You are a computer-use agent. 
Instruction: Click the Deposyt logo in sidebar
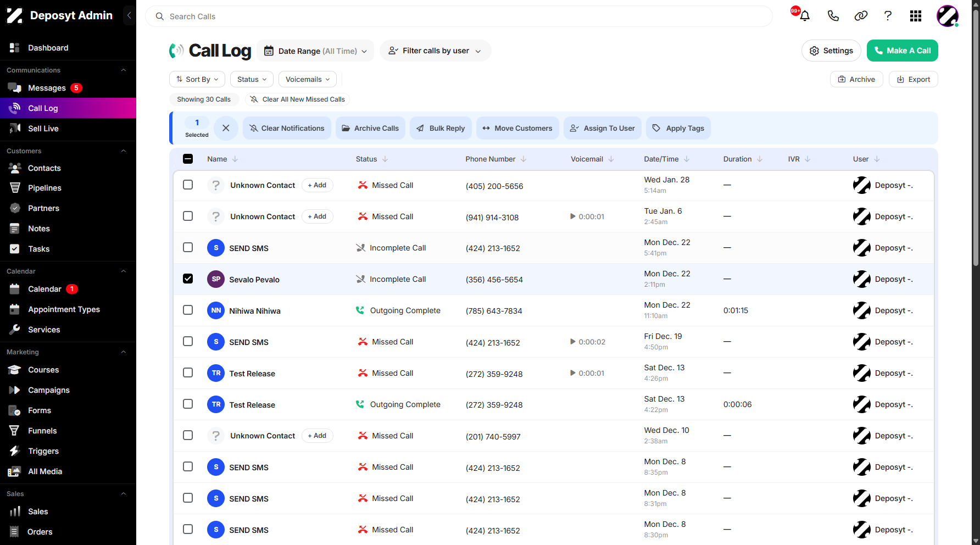pyautogui.click(x=15, y=15)
